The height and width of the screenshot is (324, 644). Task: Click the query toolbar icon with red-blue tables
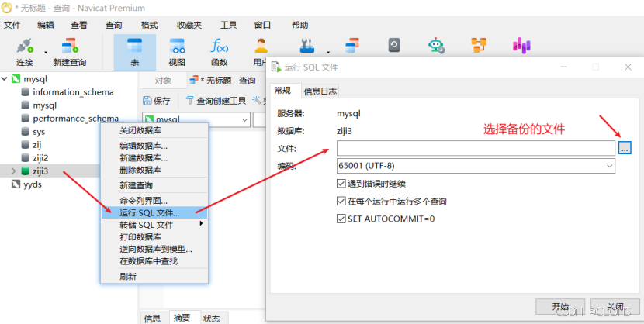(352, 45)
